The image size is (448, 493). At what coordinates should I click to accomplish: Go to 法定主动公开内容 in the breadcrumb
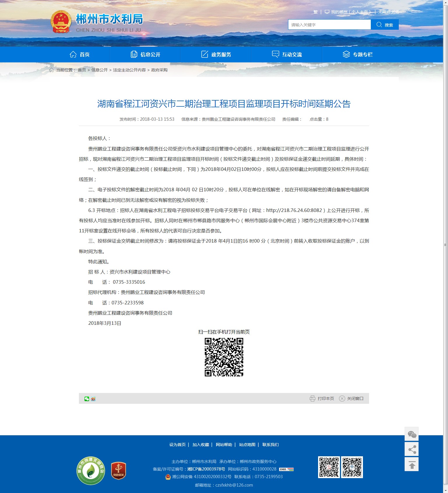129,70
